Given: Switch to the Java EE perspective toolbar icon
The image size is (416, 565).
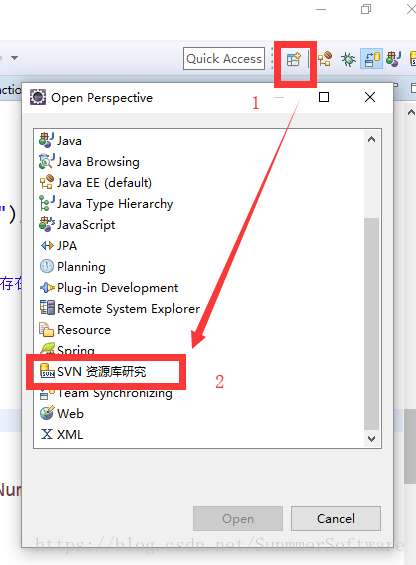Looking at the screenshot, I should point(325,59).
